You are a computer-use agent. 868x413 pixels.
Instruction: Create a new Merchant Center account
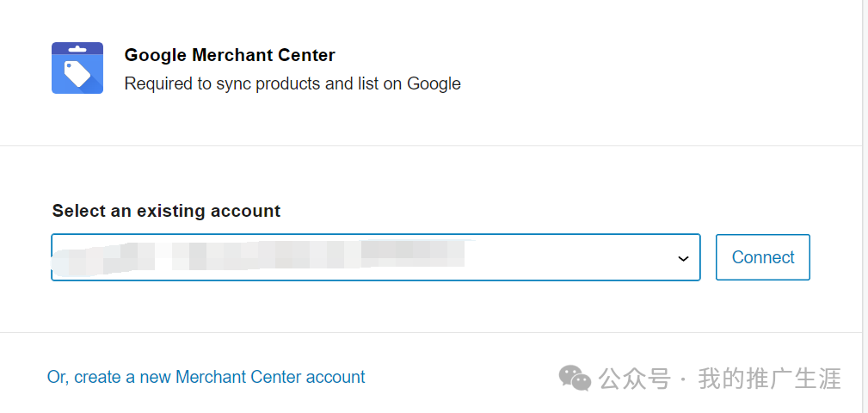(206, 377)
